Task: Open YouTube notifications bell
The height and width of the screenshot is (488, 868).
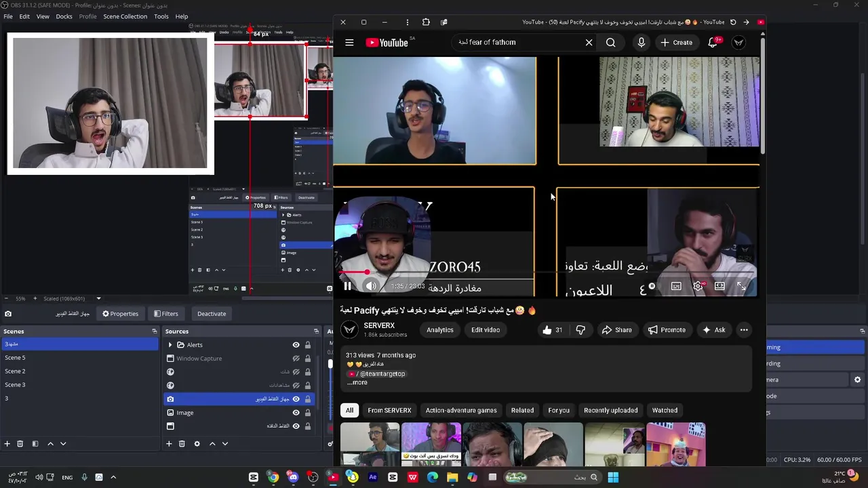Action: pos(713,43)
